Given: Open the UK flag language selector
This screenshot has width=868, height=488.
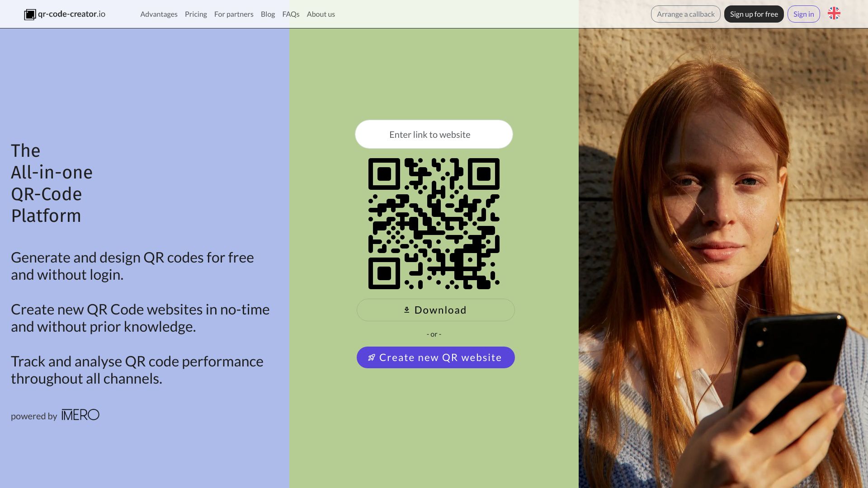Looking at the screenshot, I should (834, 14).
